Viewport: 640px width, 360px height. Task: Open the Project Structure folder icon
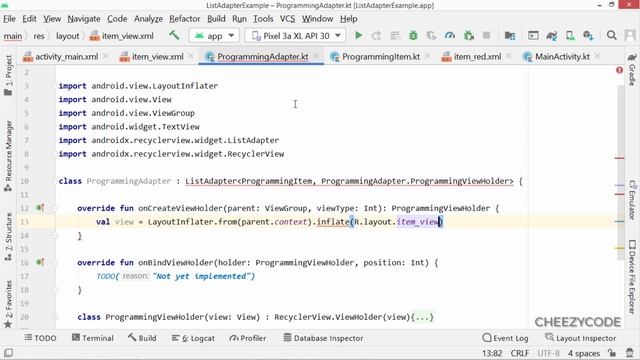click(x=509, y=36)
